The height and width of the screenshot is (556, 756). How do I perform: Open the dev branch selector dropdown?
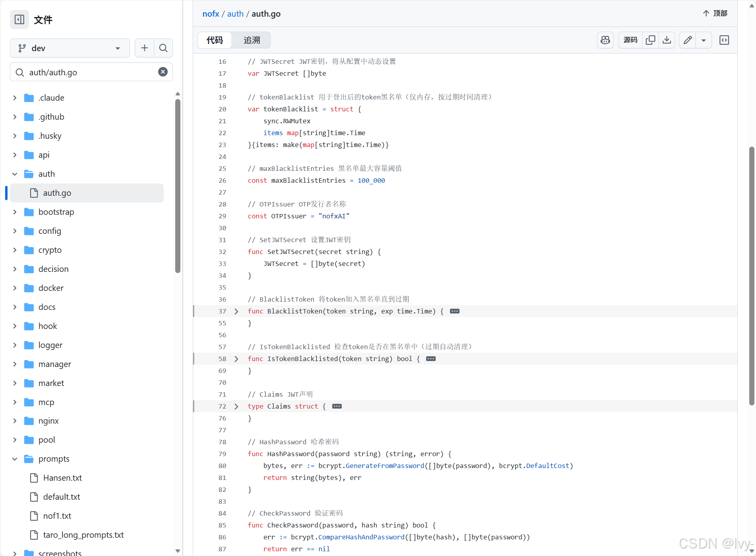pos(70,48)
